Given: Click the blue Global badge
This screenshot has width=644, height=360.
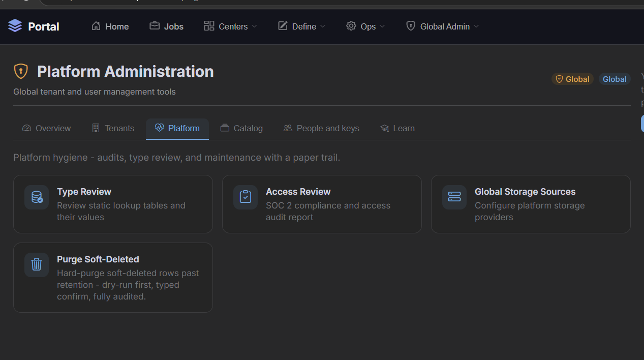Looking at the screenshot, I should [615, 79].
